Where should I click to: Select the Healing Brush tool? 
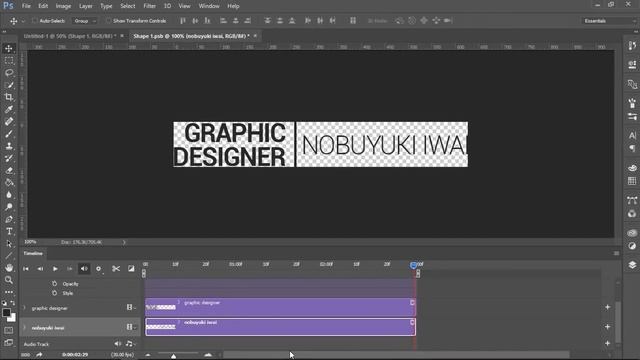(x=9, y=122)
